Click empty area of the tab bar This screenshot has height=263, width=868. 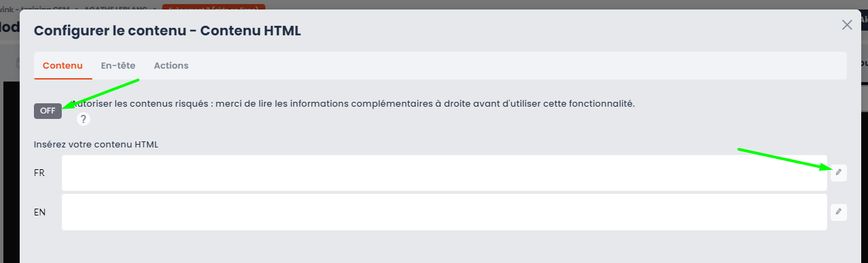[516, 66]
